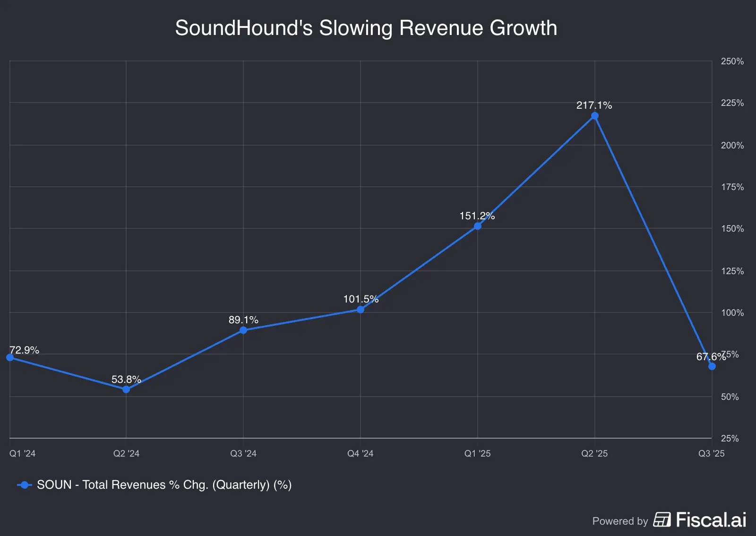Screen dimensions: 756x536
Task: Click the 151.2% data label
Action: [478, 216]
